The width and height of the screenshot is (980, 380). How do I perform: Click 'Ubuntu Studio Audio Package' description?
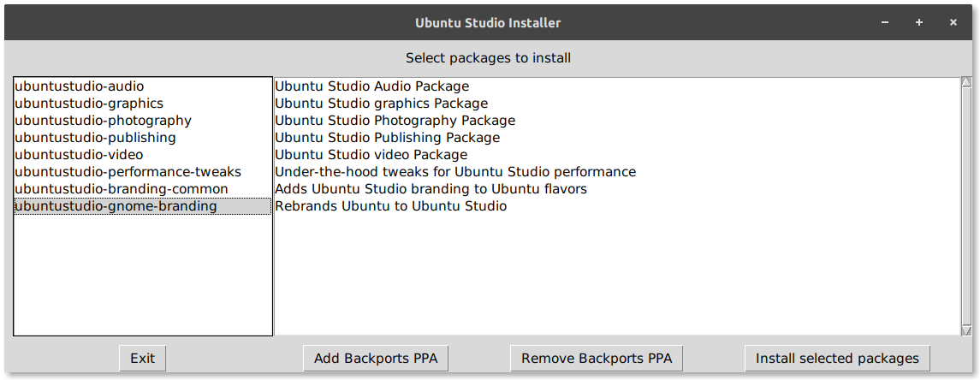371,86
